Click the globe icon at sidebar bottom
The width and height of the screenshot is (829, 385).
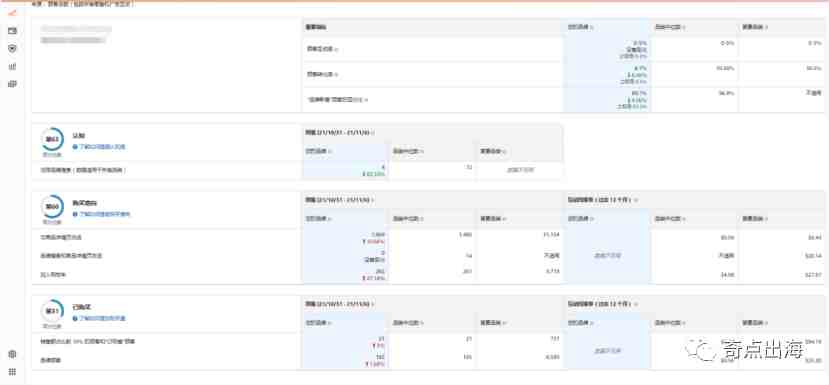[x=12, y=354]
